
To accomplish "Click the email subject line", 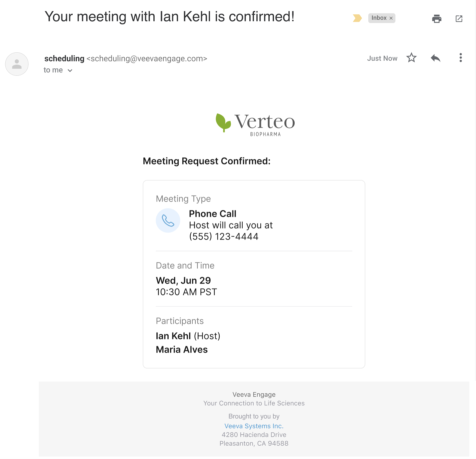I will 169,17.
